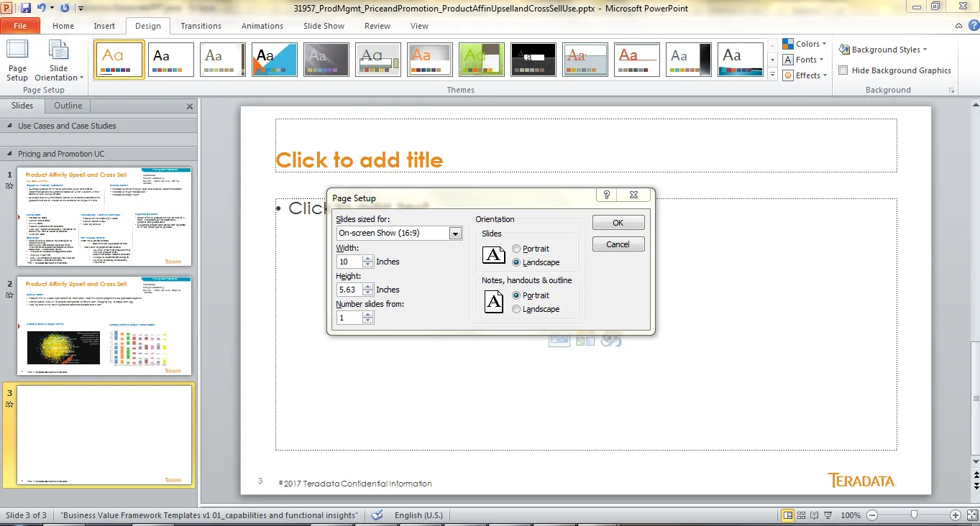Click the English (U.S.) language button

[x=418, y=515]
